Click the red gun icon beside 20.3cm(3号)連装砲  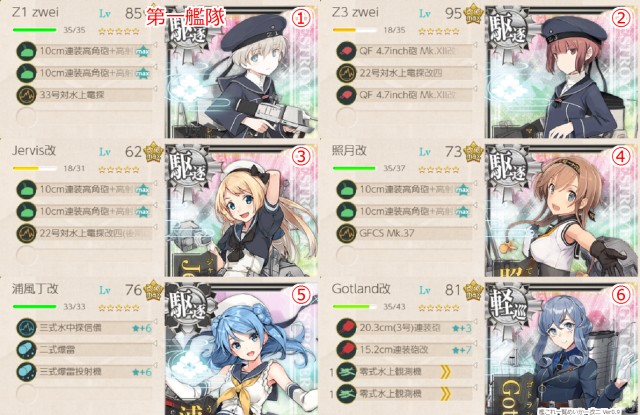(x=346, y=328)
